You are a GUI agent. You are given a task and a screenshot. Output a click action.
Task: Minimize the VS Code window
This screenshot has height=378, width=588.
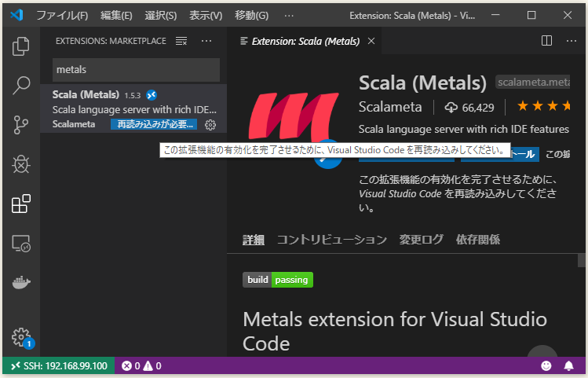coord(495,15)
